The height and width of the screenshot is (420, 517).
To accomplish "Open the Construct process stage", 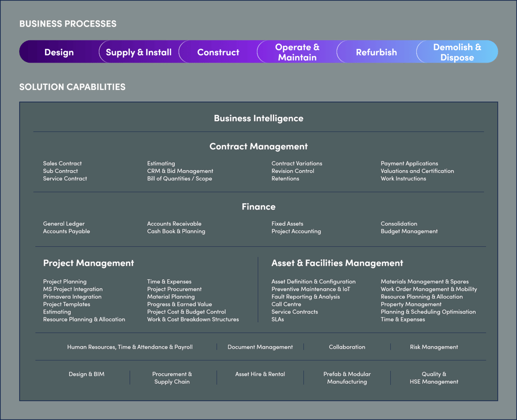I will (218, 52).
